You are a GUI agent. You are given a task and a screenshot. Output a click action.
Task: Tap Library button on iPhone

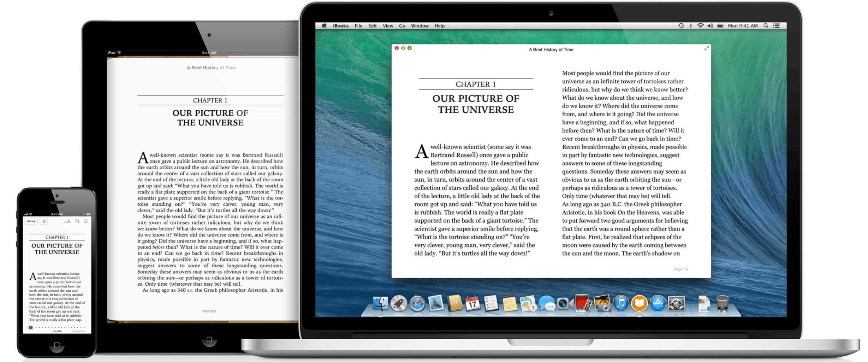[31, 221]
